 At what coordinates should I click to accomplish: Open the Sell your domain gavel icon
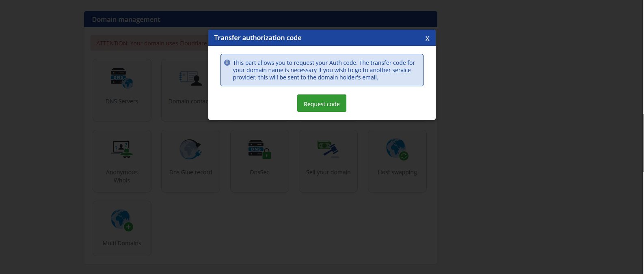pyautogui.click(x=328, y=149)
